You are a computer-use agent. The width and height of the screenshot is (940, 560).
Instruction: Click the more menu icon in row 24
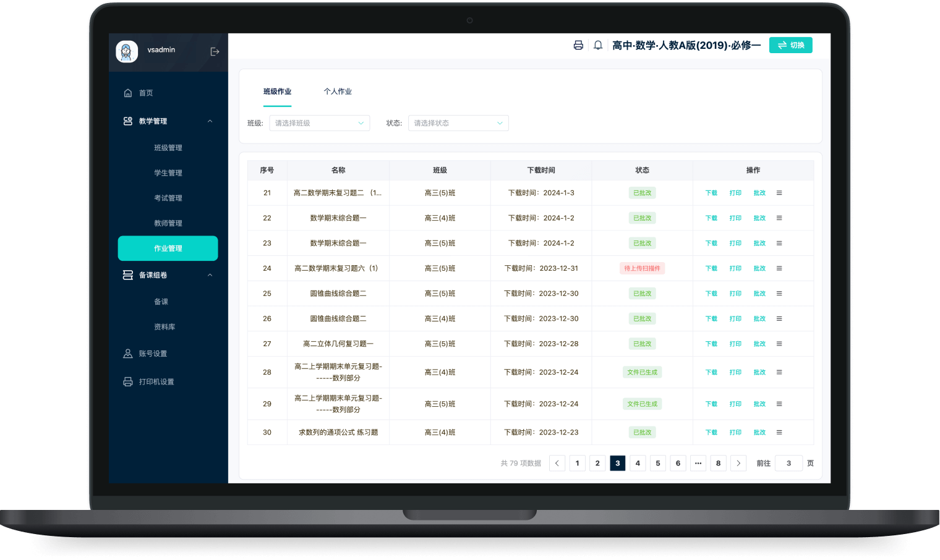[779, 268]
